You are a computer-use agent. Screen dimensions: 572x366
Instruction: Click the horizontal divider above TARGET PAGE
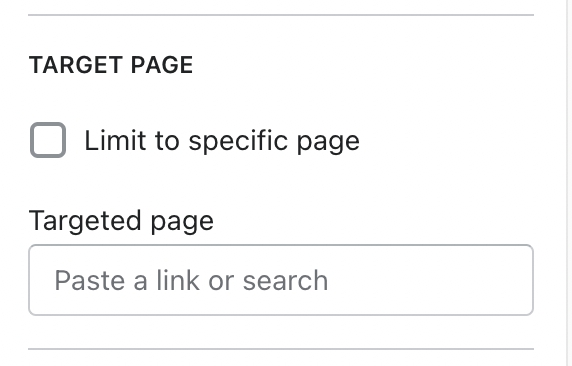click(x=281, y=15)
